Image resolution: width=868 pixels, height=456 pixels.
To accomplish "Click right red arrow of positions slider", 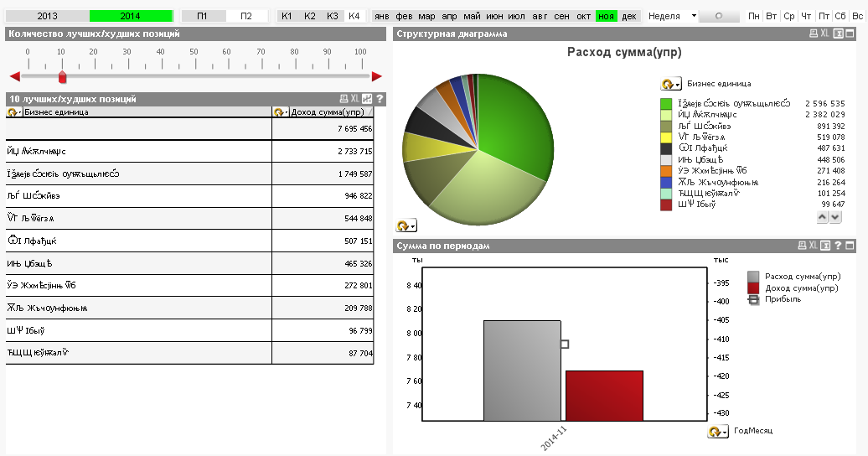I will click(x=377, y=76).
